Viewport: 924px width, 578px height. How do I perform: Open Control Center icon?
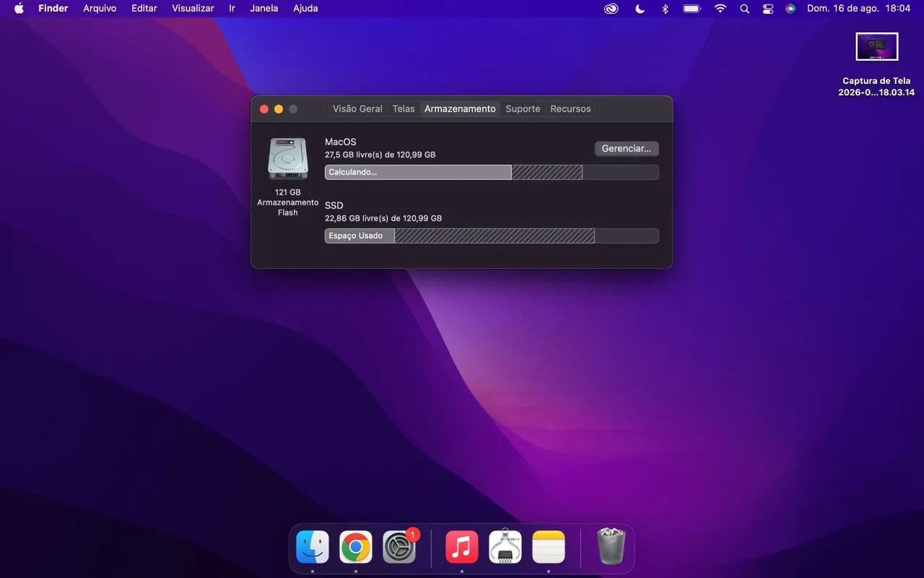[768, 9]
